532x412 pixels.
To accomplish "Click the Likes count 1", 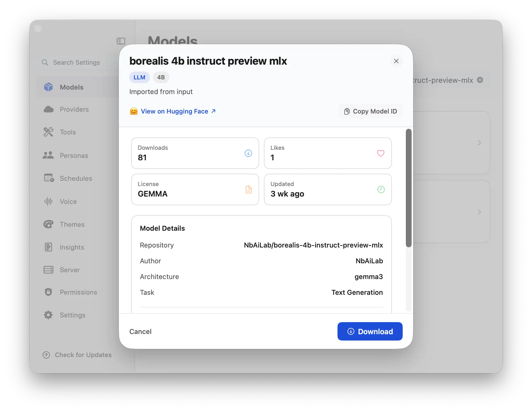I will point(272,157).
